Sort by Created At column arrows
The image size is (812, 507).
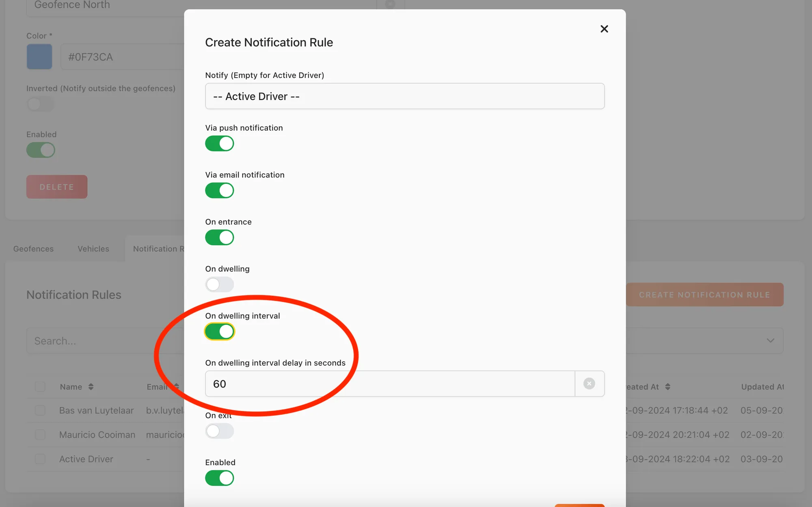(667, 387)
